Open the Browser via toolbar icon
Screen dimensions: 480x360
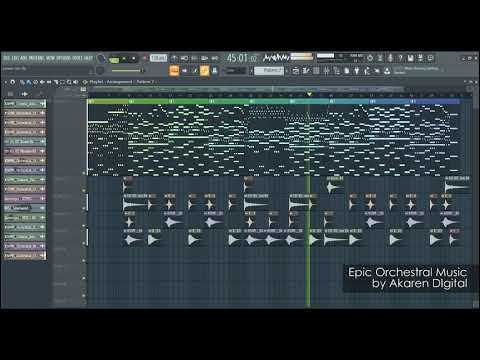(x=337, y=71)
